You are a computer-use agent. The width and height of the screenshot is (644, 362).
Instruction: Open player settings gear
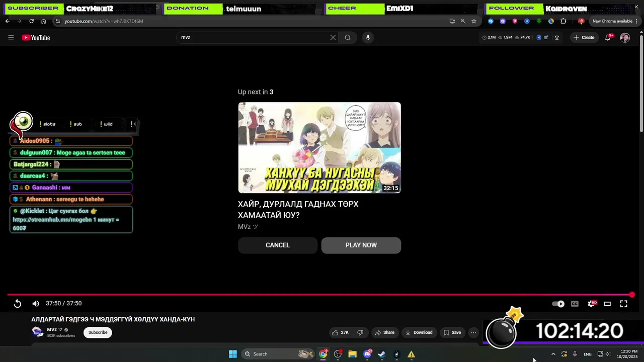591,304
